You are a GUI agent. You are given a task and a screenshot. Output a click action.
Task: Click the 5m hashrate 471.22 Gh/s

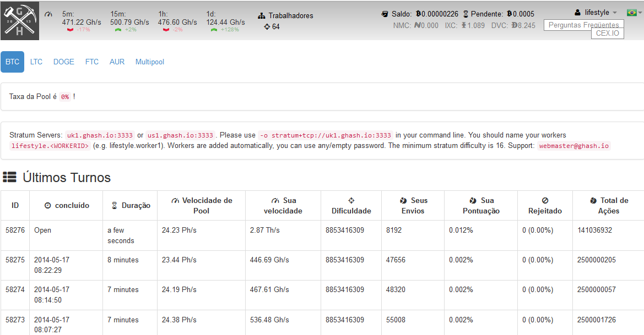(82, 22)
